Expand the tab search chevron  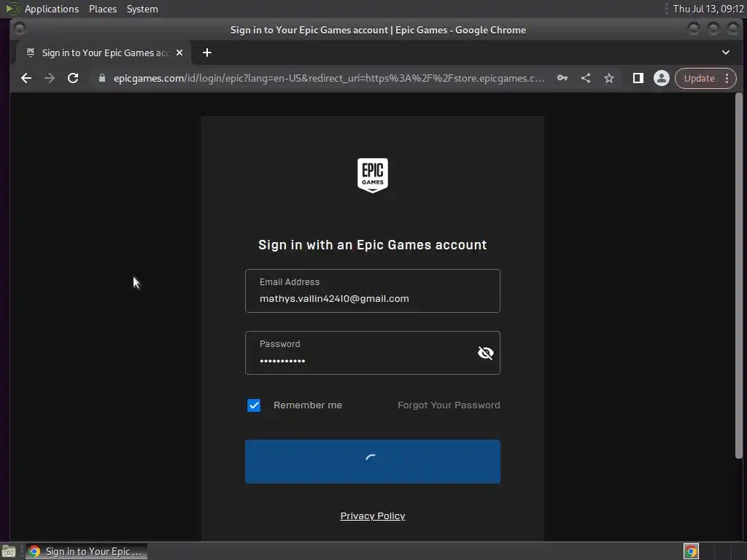click(x=726, y=52)
